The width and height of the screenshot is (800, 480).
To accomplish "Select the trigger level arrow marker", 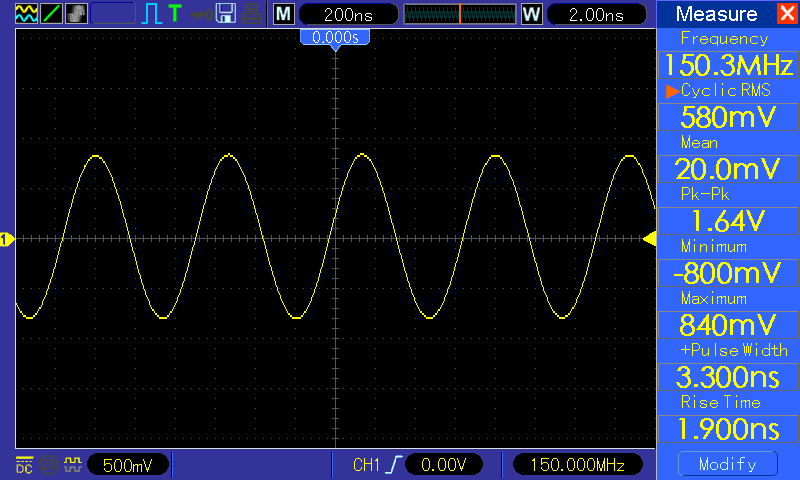I will (x=649, y=239).
